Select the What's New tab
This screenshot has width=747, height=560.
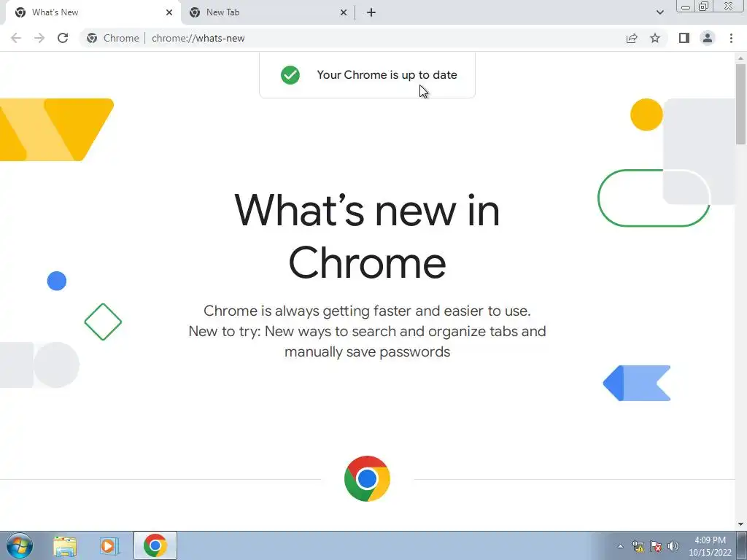(x=93, y=12)
